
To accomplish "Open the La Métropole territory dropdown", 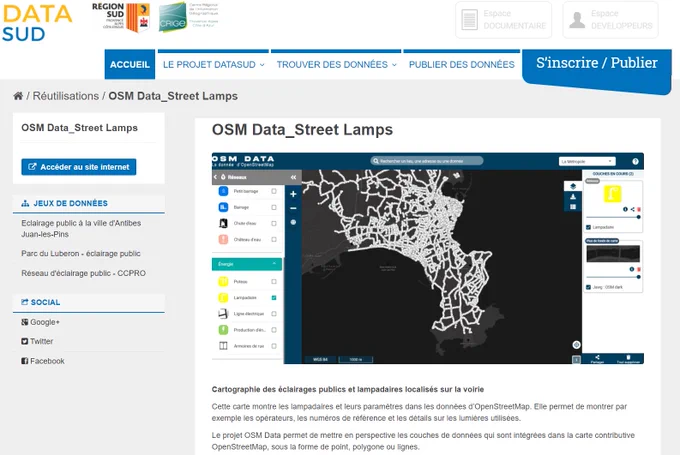I will pyautogui.click(x=587, y=161).
